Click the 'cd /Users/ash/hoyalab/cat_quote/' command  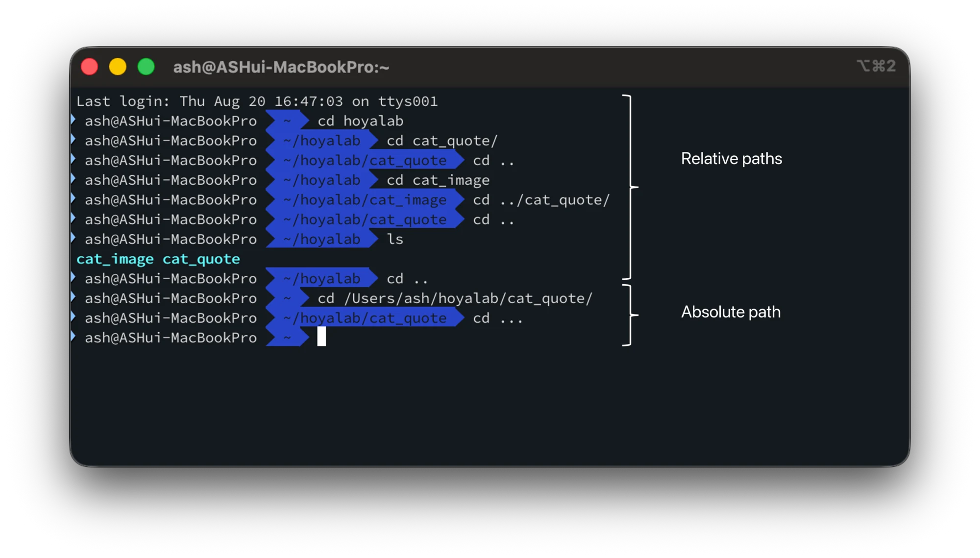point(455,298)
